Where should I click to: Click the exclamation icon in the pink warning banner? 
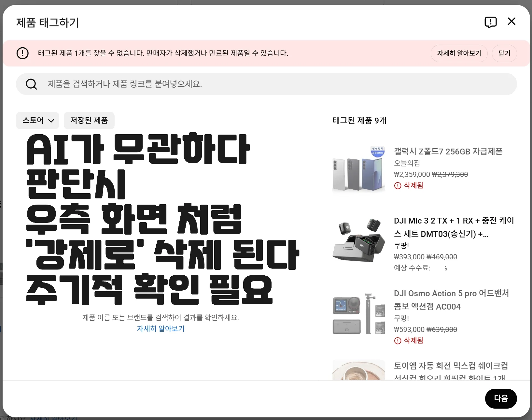click(22, 53)
